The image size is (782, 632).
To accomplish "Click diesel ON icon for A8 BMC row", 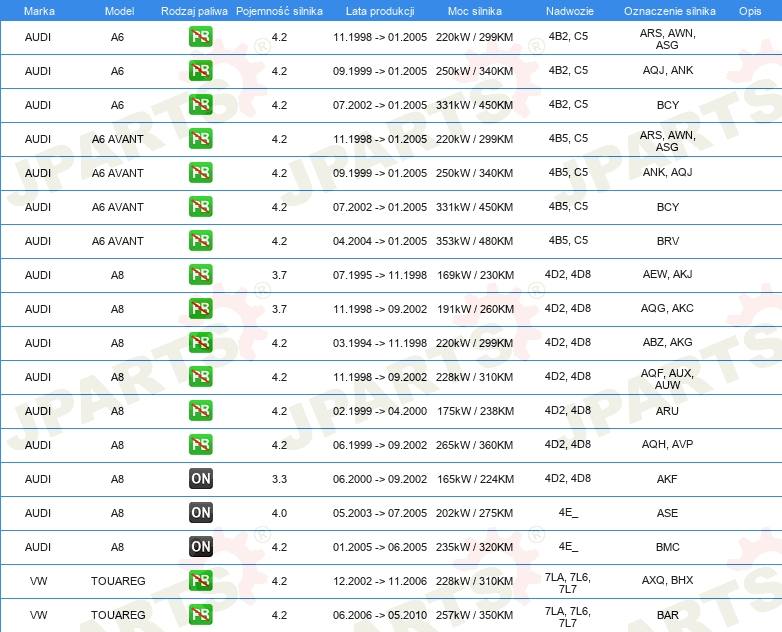I will (200, 546).
